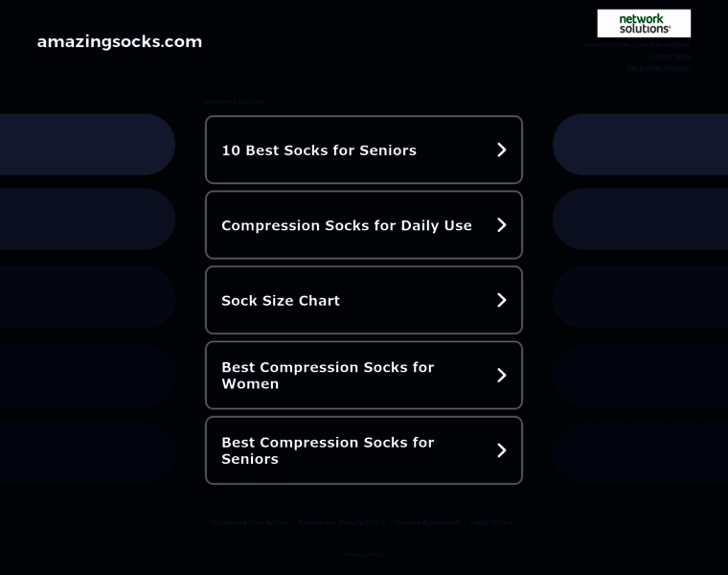
Task: Click the amazingsocks.com site title
Action: [x=120, y=41]
